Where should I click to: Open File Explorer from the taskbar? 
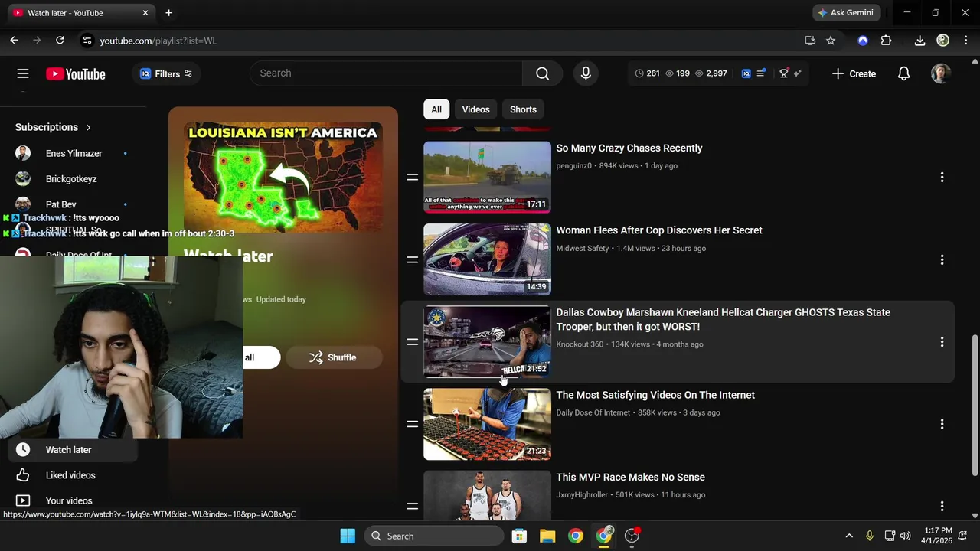point(547,536)
